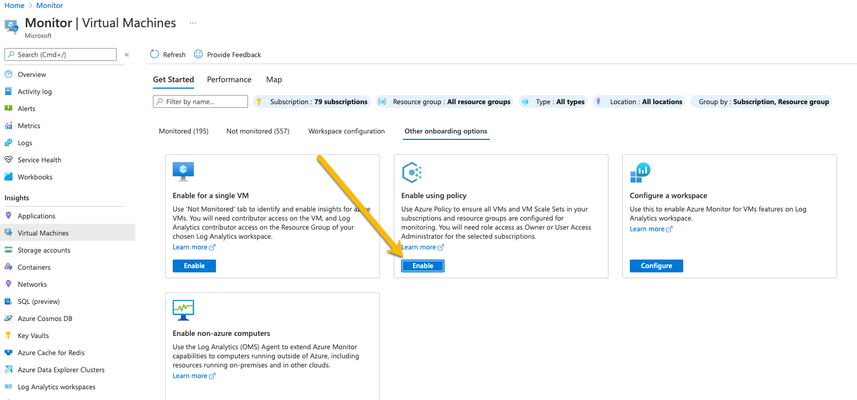The height and width of the screenshot is (400, 857).
Task: Select Other onboarding options tab
Action: pos(446,131)
